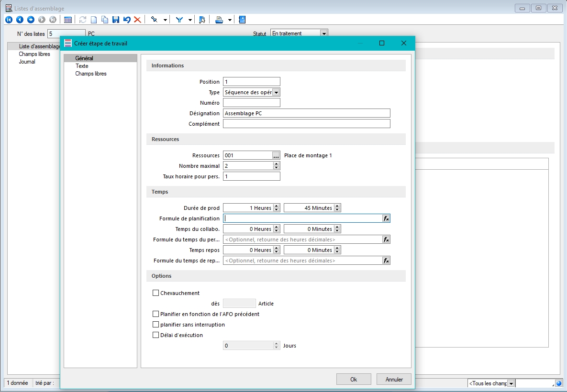This screenshot has width=567, height=392.
Task: Open the Type dropdown
Action: (276, 92)
